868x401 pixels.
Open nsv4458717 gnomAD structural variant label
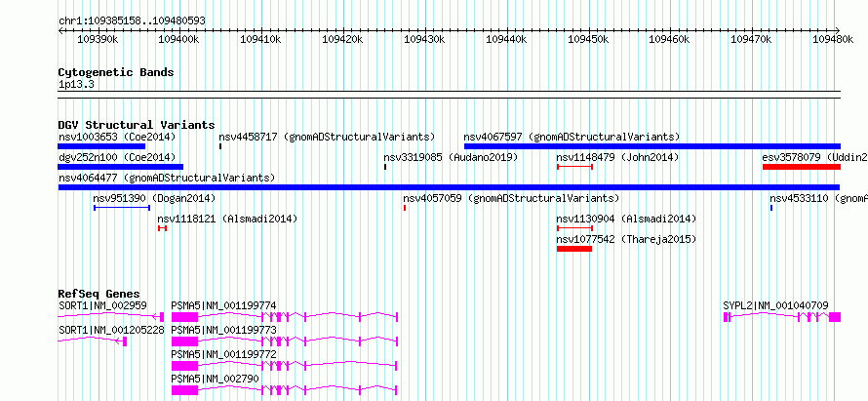[327, 137]
